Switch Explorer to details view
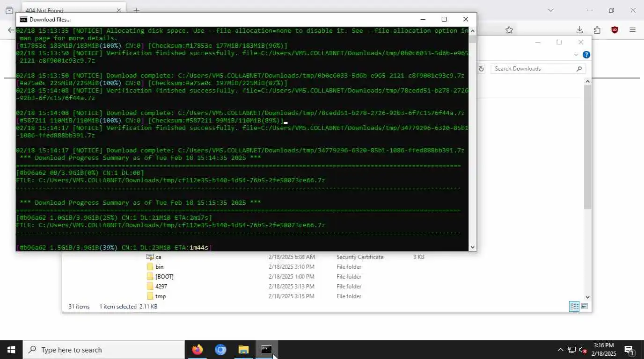644x359 pixels. pos(574,307)
